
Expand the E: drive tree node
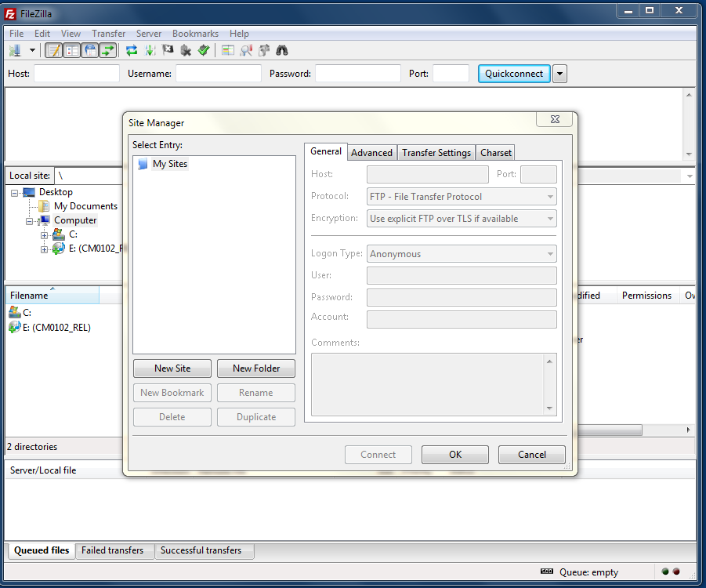44,249
